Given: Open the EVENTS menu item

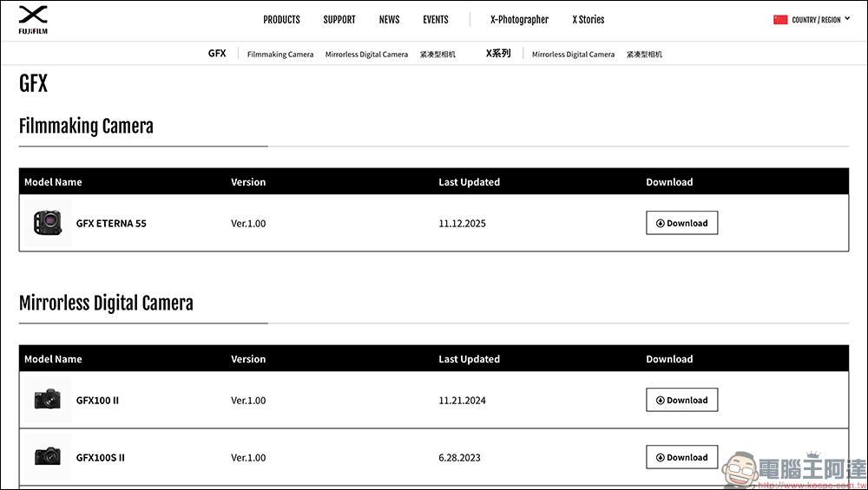Looking at the screenshot, I should [436, 19].
